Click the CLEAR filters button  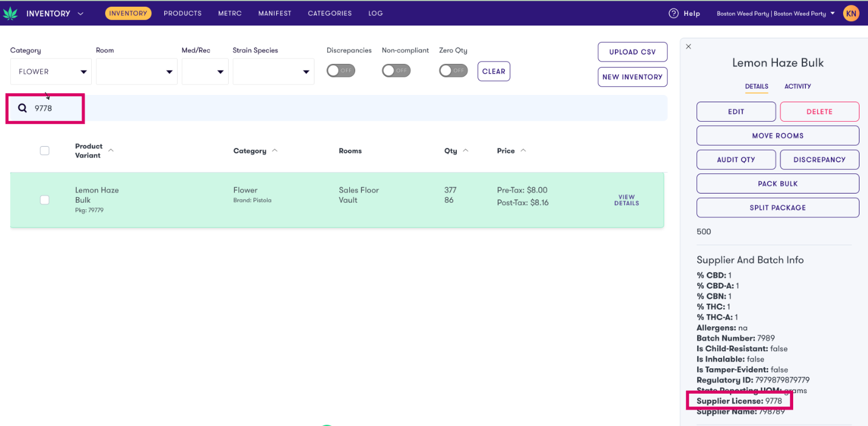pos(494,71)
